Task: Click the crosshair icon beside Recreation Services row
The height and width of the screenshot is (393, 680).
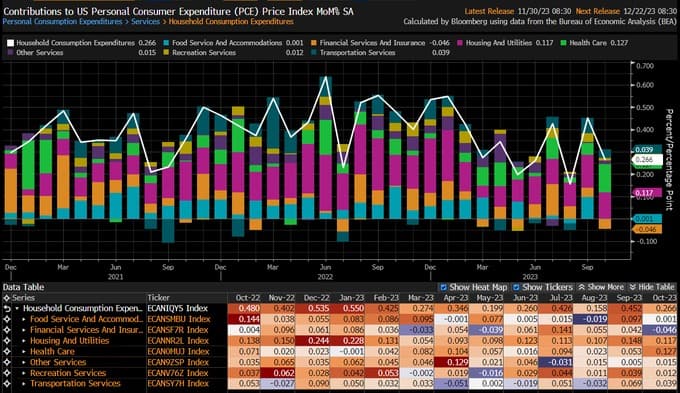Action: (7, 373)
